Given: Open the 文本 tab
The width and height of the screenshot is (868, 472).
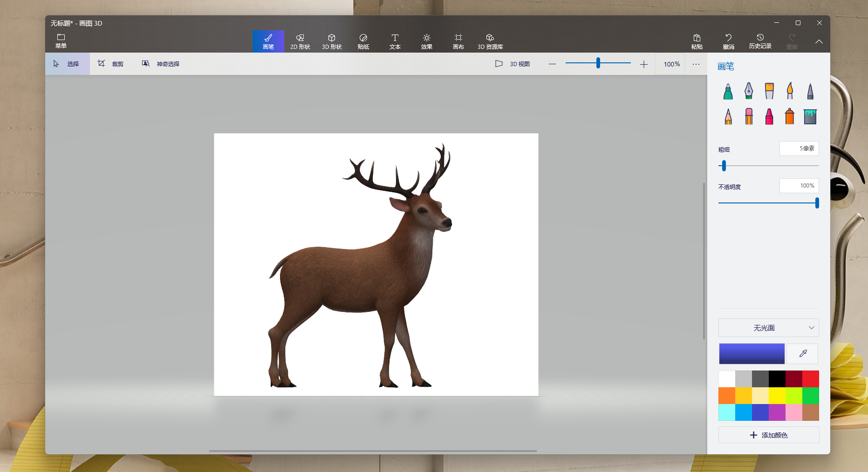Looking at the screenshot, I should click(395, 41).
